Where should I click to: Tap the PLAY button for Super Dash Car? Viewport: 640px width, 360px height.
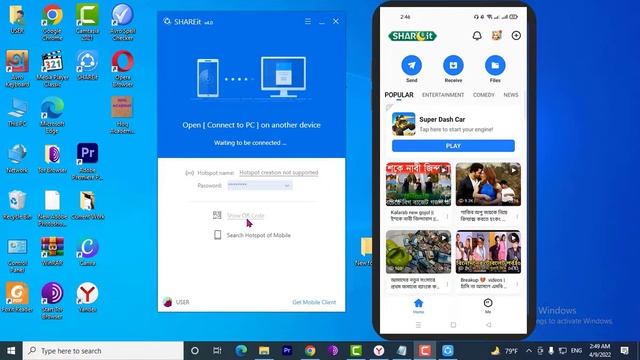[453, 146]
